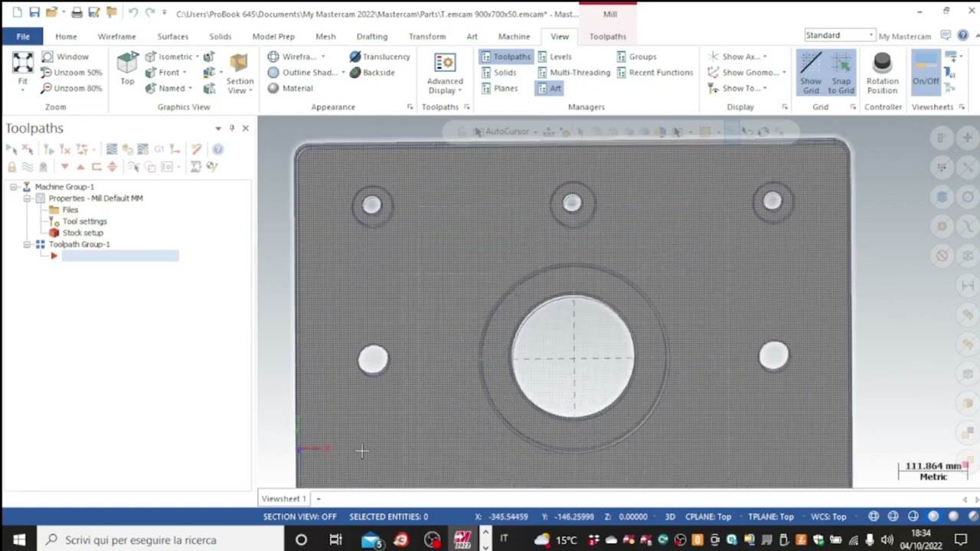This screenshot has height=551, width=980.
Task: Open the Front view dropdown
Action: tap(184, 73)
